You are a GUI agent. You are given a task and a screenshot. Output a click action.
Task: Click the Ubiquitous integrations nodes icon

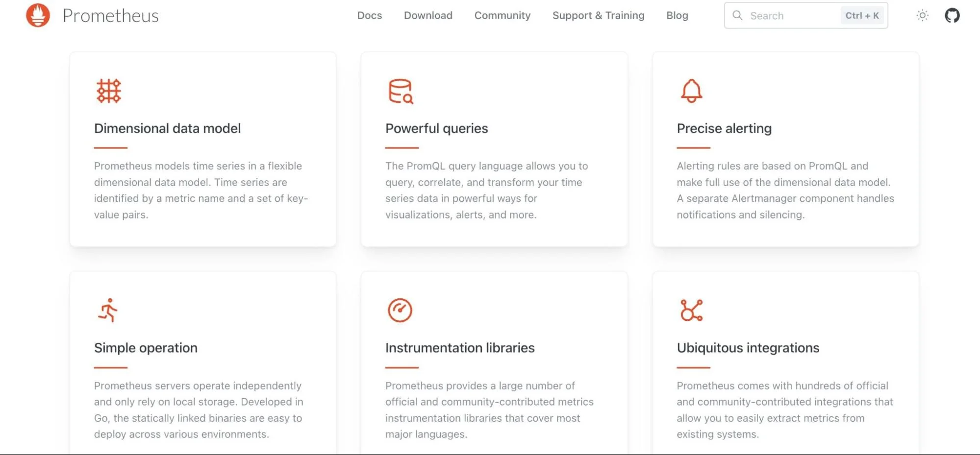[691, 310]
